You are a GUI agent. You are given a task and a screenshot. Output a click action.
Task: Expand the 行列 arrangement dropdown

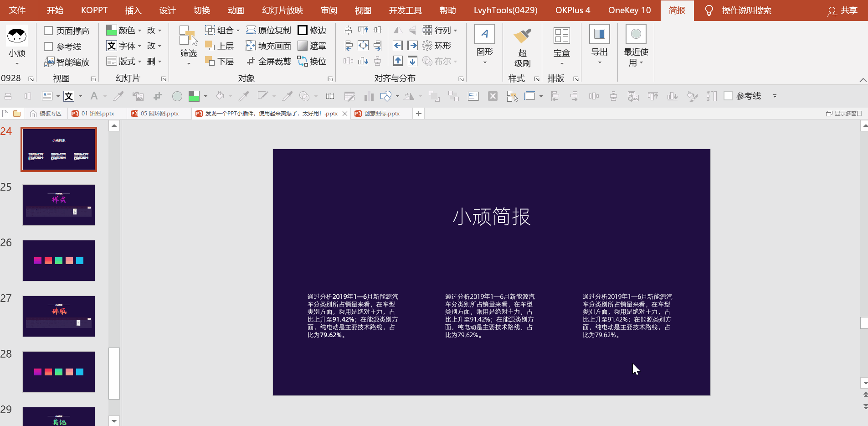[455, 31]
